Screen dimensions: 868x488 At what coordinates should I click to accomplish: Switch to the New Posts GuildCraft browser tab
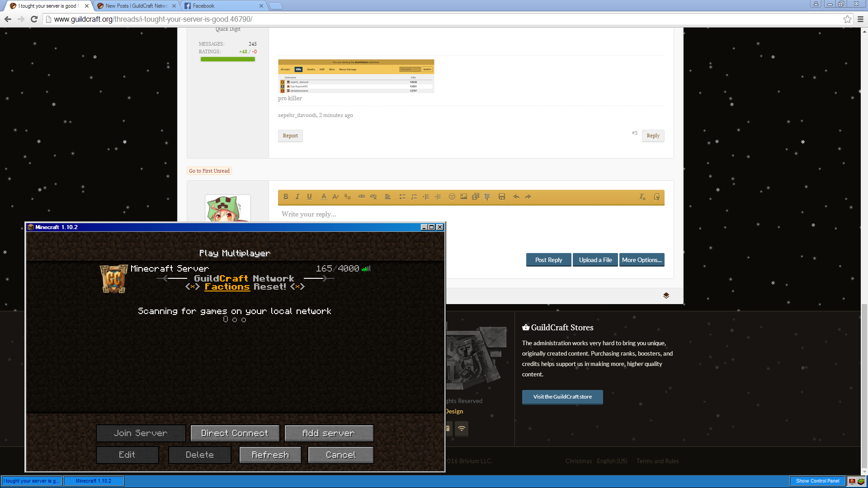click(x=136, y=6)
